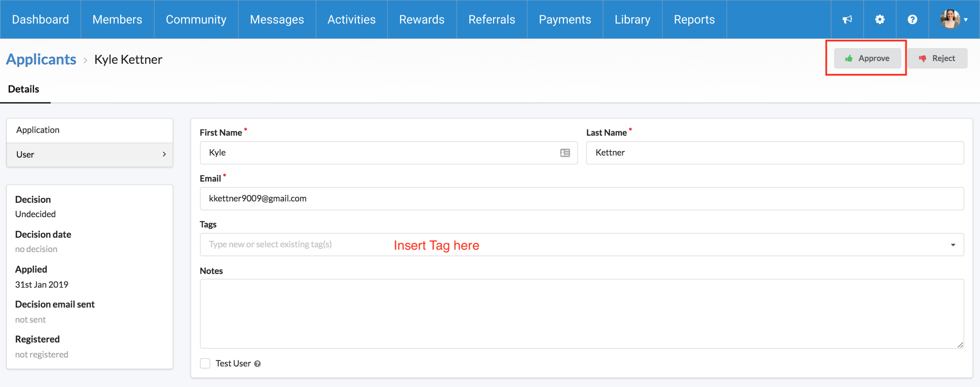Click the help question mark icon
The width and height of the screenshot is (980, 387).
click(x=912, y=20)
